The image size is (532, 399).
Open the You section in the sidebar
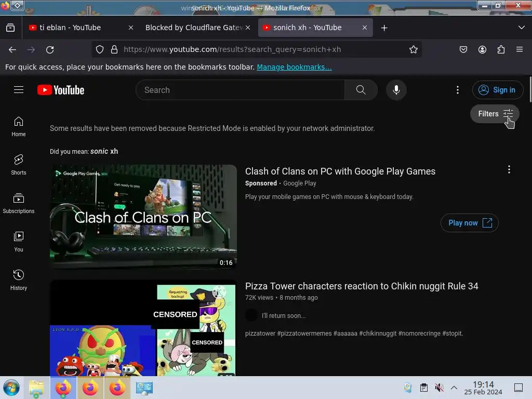[x=19, y=242]
